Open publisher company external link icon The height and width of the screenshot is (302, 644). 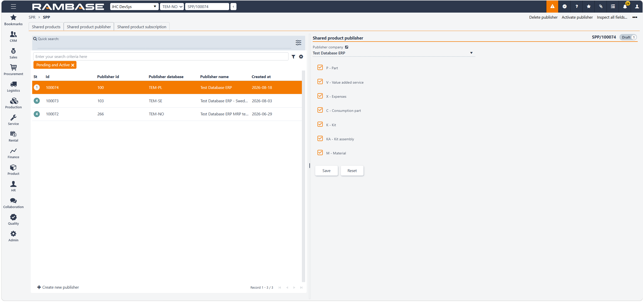click(x=347, y=47)
